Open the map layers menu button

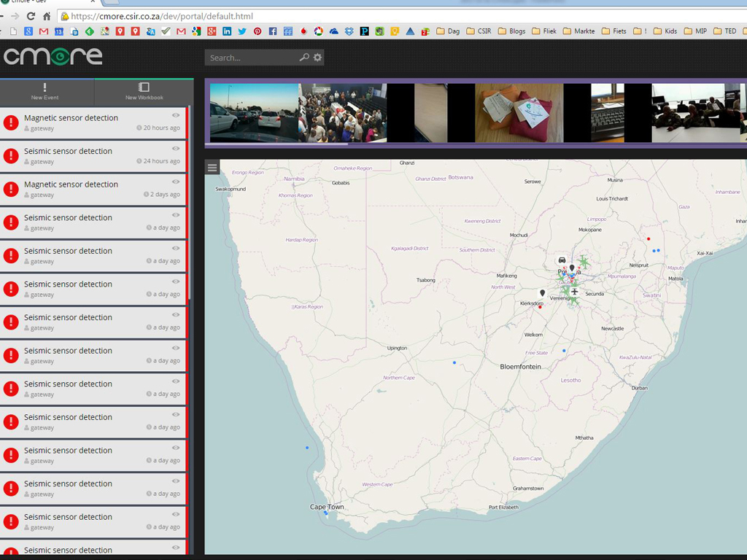click(212, 168)
